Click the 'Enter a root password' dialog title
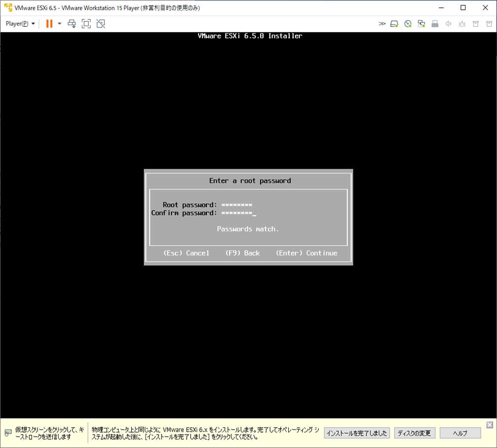 coord(250,181)
